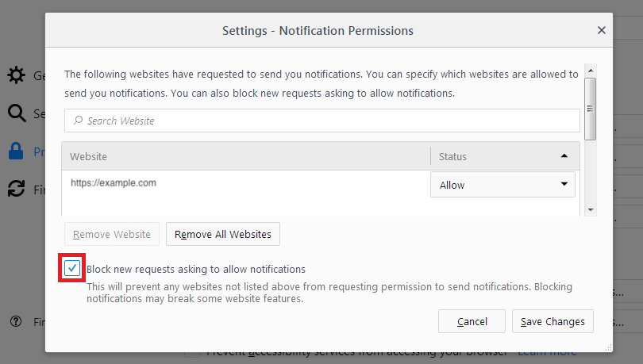Screen dimensions: 643x364
Task: Select the Privacy lock icon in the sidebar
Action: (16, 151)
